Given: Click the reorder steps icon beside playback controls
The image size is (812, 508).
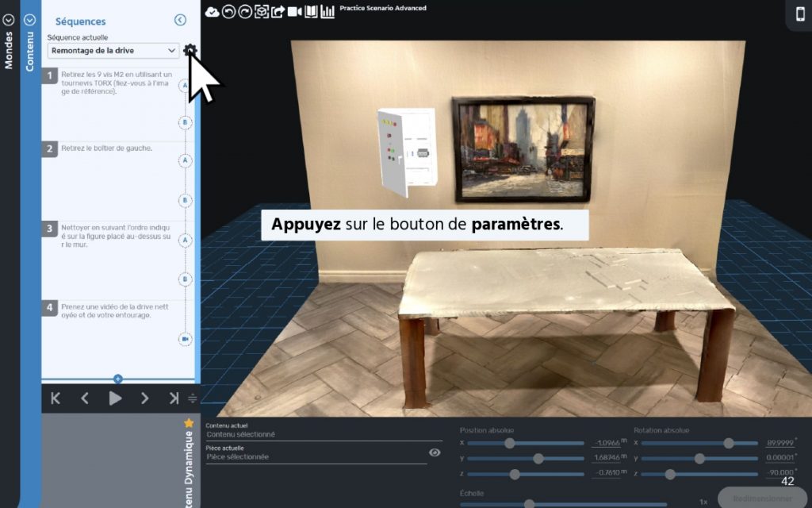Looking at the screenshot, I should point(192,398).
